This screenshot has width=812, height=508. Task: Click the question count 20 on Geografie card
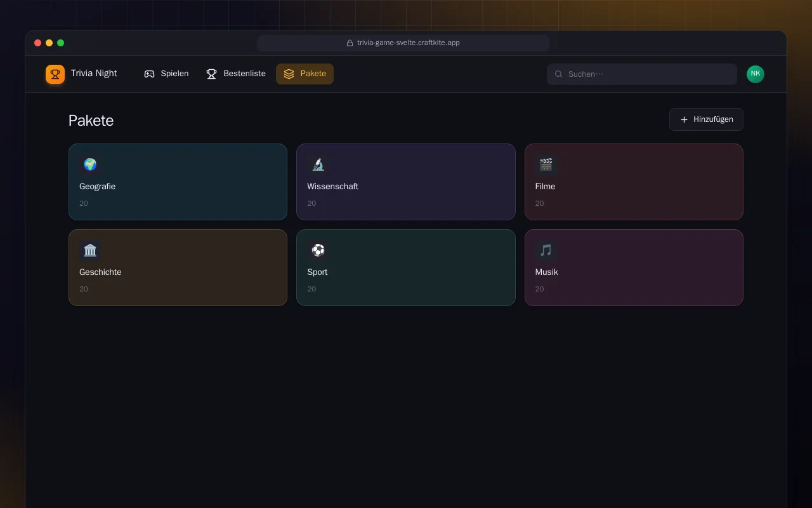coord(84,203)
